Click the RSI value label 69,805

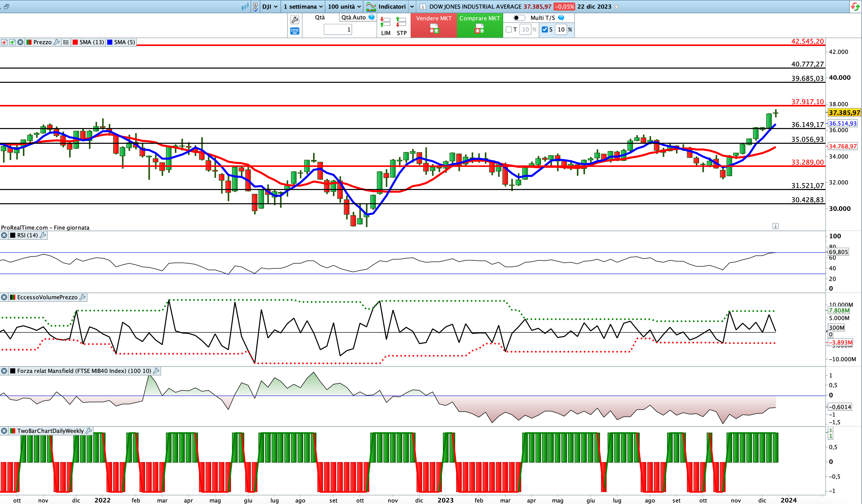click(x=838, y=252)
